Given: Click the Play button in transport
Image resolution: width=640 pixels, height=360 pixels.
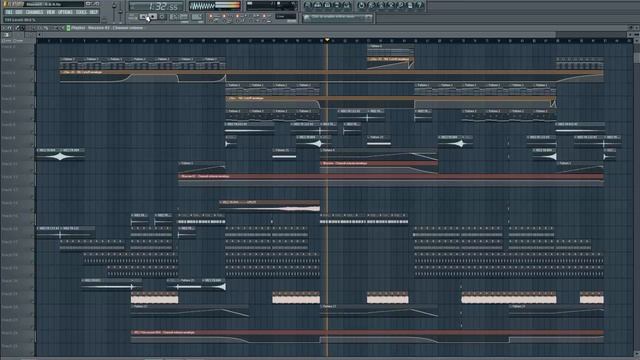Looking at the screenshot, I should pyautogui.click(x=143, y=17).
